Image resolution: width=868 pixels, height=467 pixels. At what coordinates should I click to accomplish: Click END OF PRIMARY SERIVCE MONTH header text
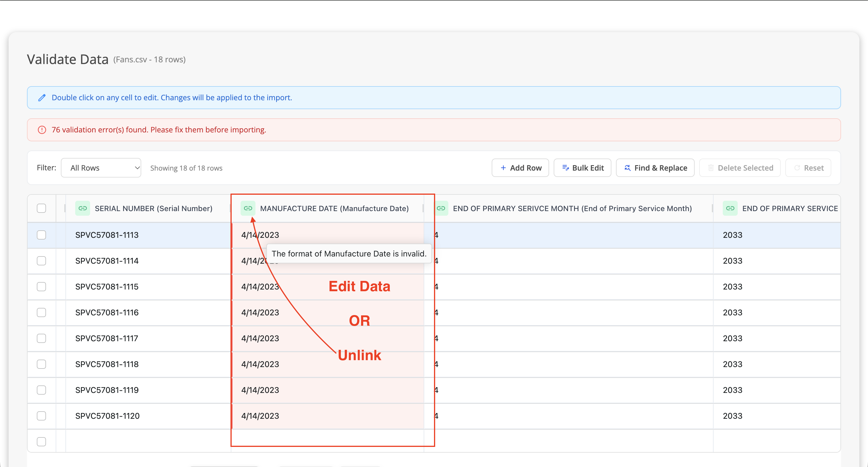pos(572,209)
